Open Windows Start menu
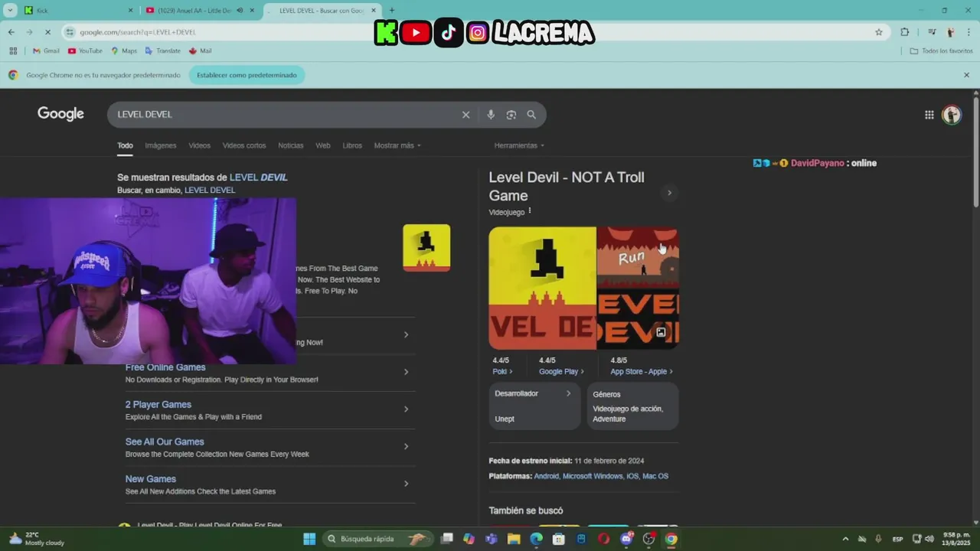 pyautogui.click(x=309, y=539)
